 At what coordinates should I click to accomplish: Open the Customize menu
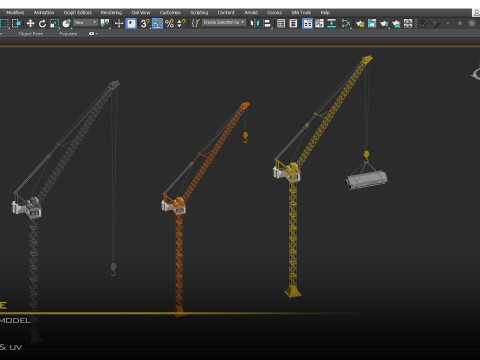click(x=170, y=12)
